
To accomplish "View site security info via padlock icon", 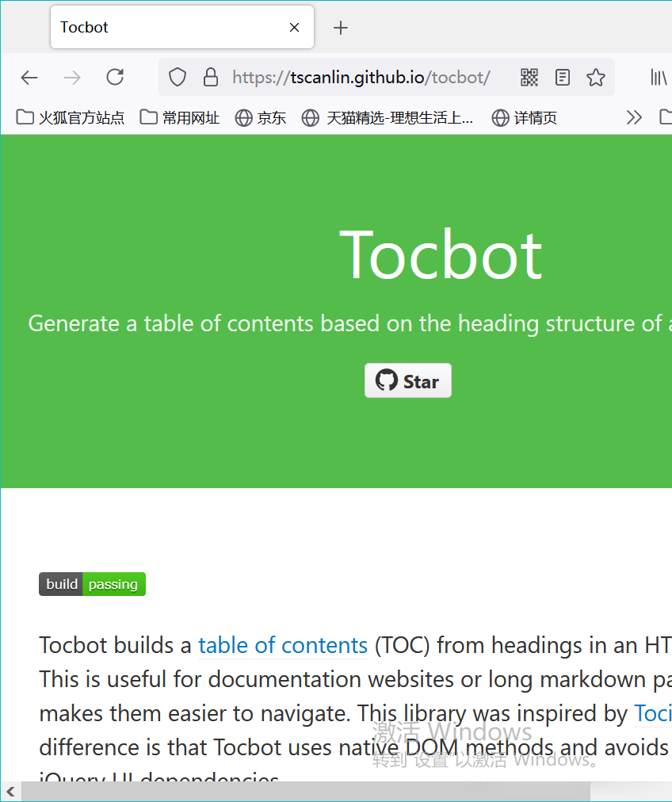I will pos(211,78).
